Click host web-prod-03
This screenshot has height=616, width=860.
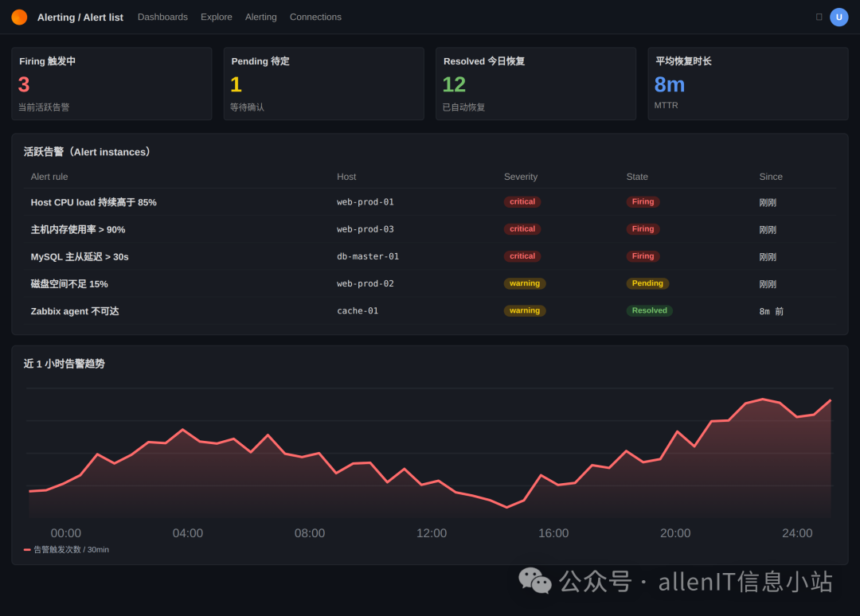pos(365,229)
